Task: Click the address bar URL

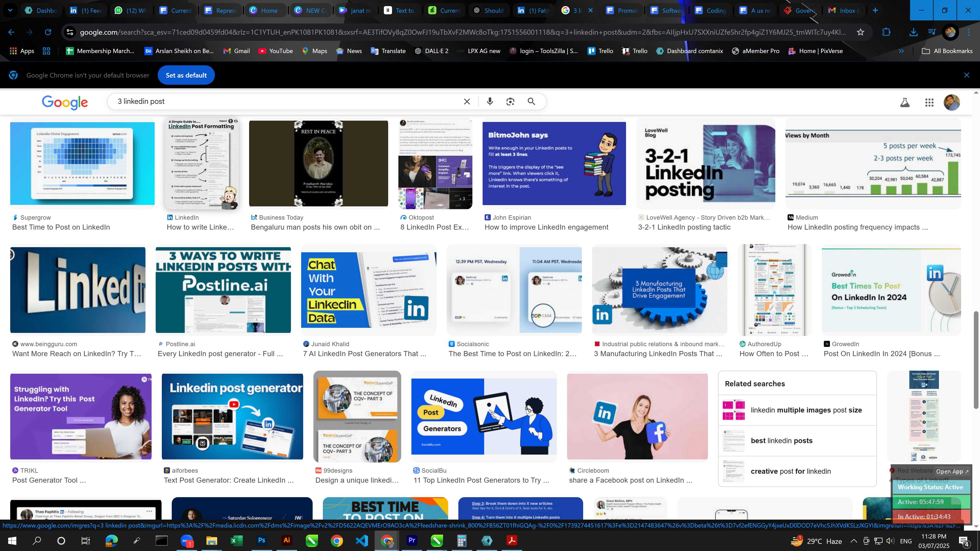Action: 463,32
